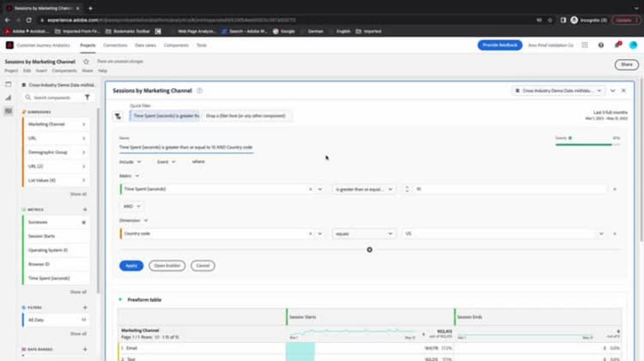This screenshot has width=644, height=361.
Task: Open the user profile avatar
Action: click(633, 45)
